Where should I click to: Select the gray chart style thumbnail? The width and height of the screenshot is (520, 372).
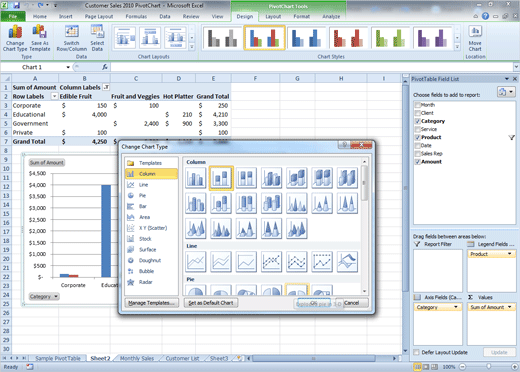click(x=222, y=38)
